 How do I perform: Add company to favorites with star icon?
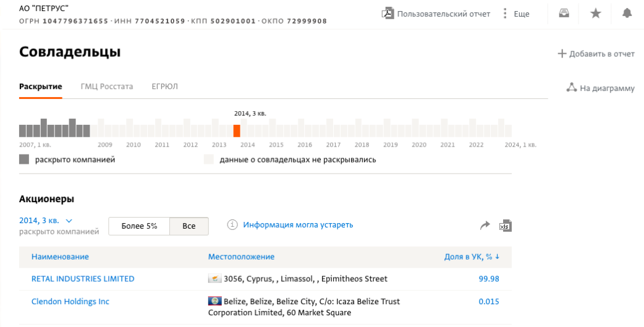[x=596, y=14]
